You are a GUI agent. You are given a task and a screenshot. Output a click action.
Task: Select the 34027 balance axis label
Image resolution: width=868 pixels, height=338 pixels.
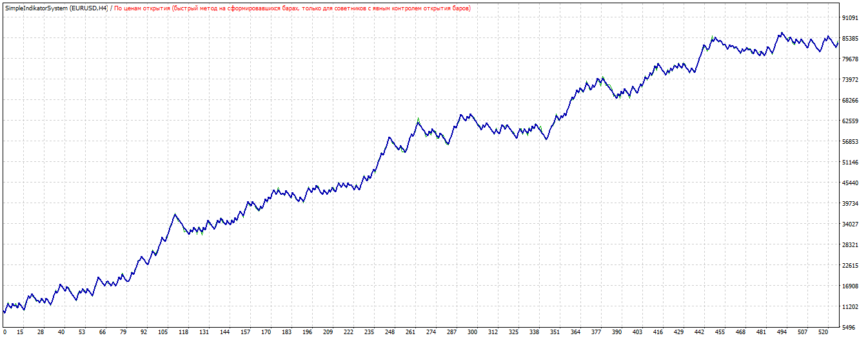pos(851,224)
